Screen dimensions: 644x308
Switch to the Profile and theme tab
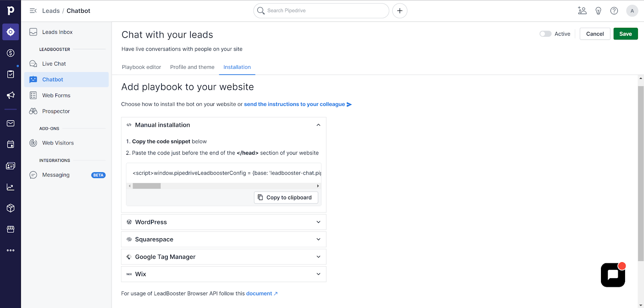click(x=192, y=67)
